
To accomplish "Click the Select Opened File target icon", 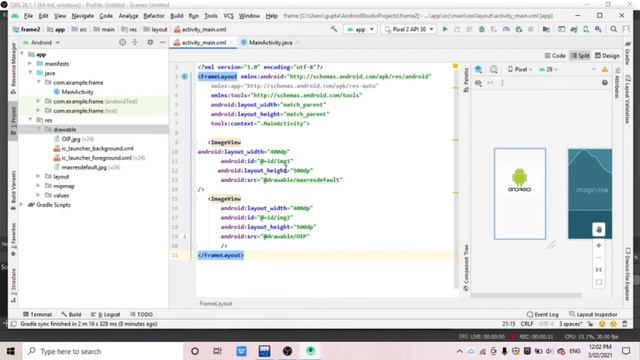I will click(x=122, y=42).
